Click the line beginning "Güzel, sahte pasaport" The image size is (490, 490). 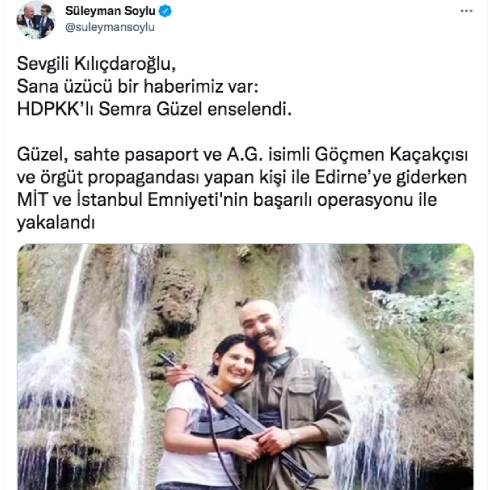point(242,155)
